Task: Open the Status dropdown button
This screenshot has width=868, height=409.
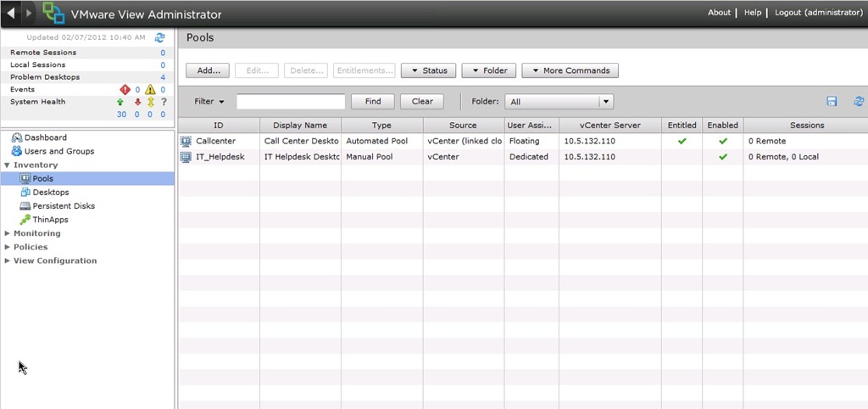Action: click(428, 70)
